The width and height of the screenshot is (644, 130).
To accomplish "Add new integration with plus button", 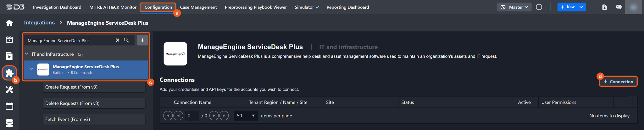I will coord(142,40).
